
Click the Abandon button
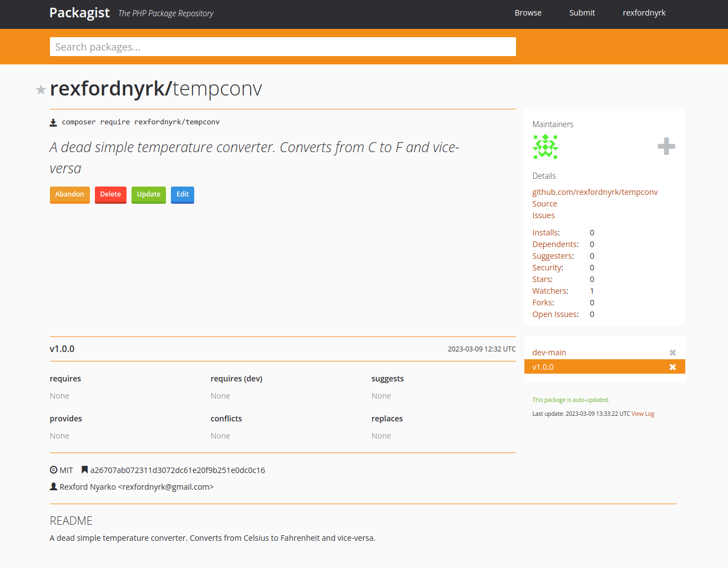coord(70,195)
